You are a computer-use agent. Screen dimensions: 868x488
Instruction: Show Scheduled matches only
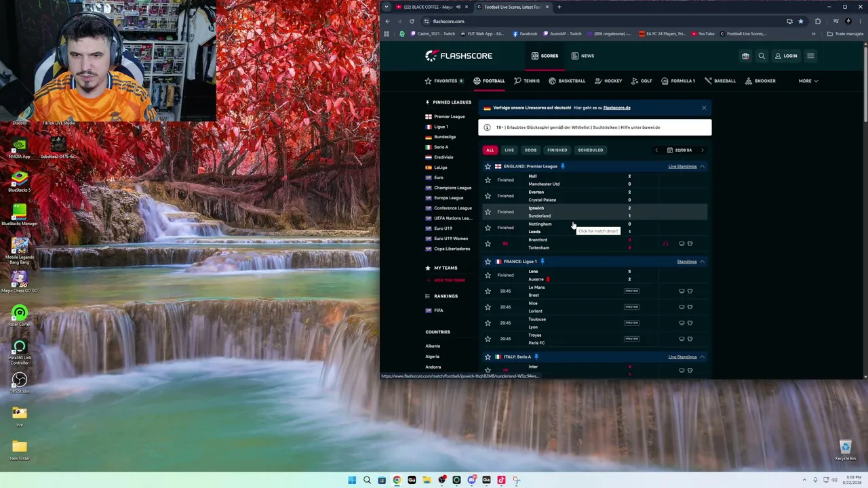591,150
